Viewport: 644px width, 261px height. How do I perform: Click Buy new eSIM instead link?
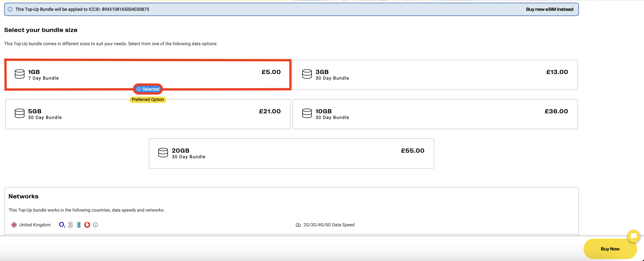point(549,9)
